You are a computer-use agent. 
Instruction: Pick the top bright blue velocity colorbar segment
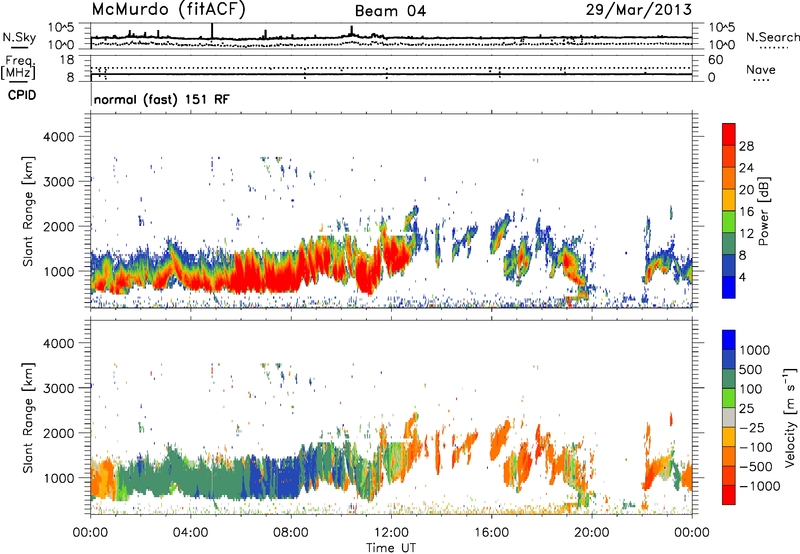[x=729, y=339]
